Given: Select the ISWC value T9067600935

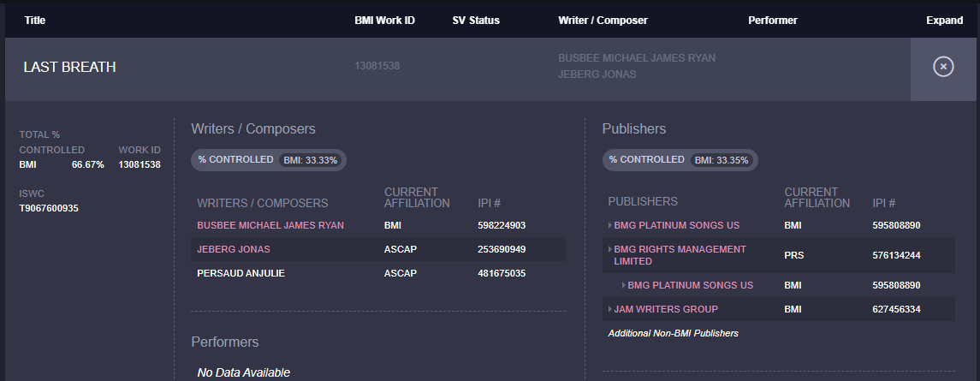Looking at the screenshot, I should point(49,208).
